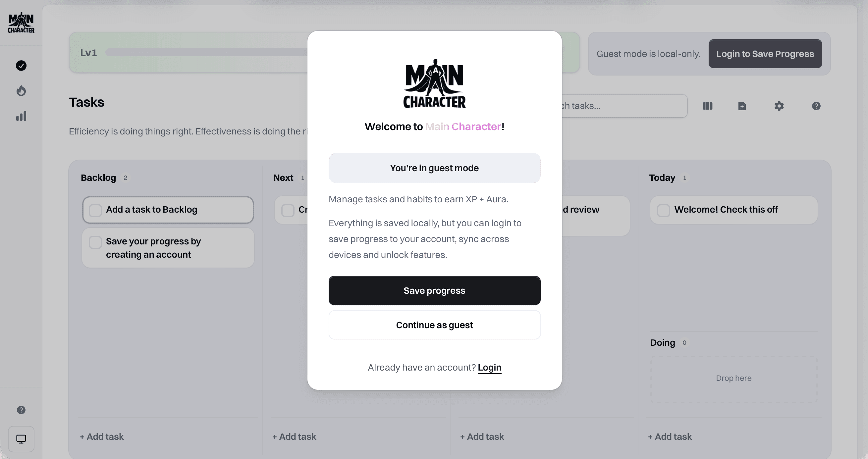Check 'Save your progress by creating an account'
Screen dimensions: 868x459
[95, 242]
